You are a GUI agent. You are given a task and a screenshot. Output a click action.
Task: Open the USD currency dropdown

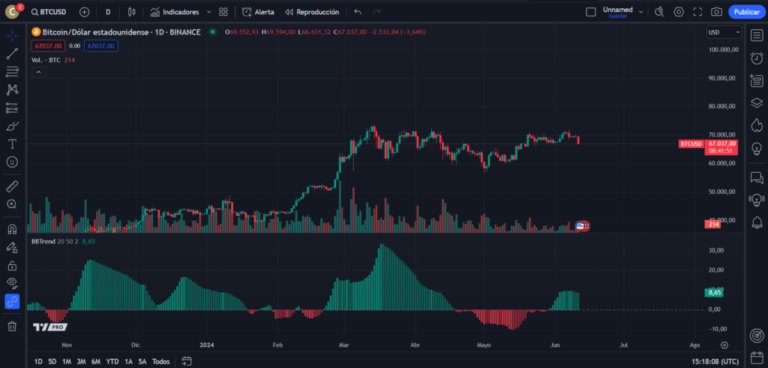tap(724, 32)
